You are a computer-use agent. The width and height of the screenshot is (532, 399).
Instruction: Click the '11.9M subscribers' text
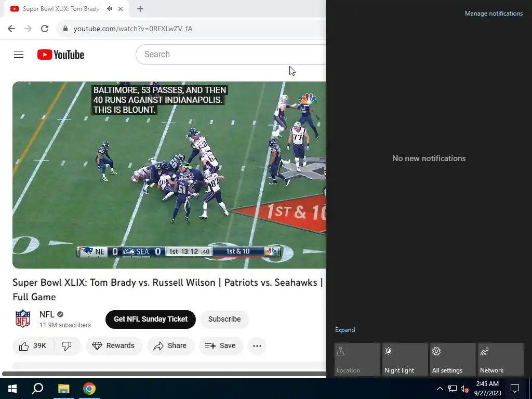pyautogui.click(x=65, y=325)
